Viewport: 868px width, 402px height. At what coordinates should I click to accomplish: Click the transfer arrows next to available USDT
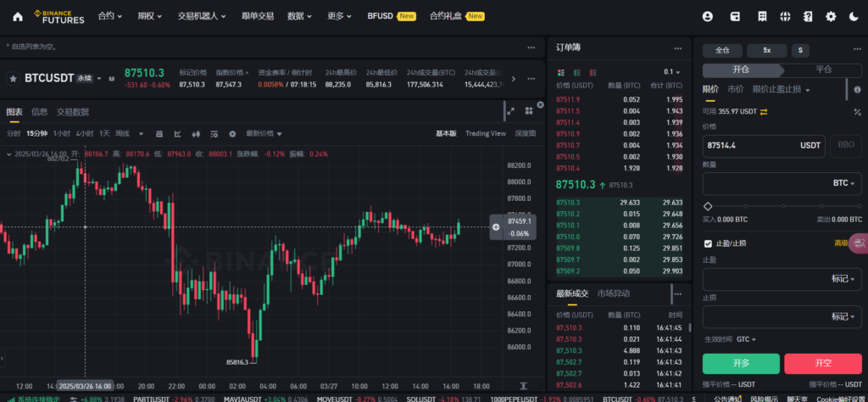764,112
